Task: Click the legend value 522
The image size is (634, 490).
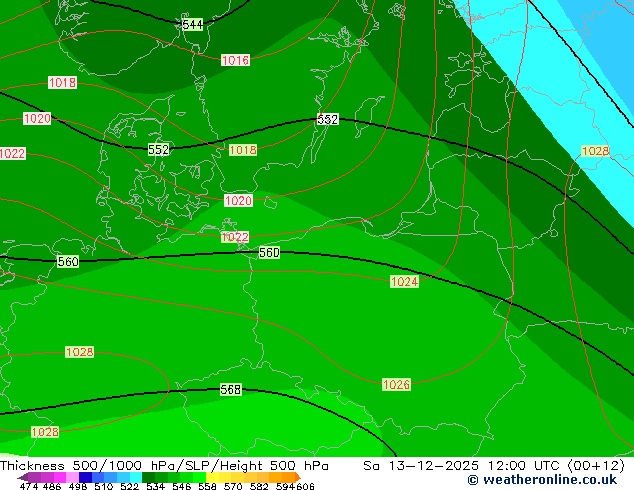Action: click(x=129, y=486)
